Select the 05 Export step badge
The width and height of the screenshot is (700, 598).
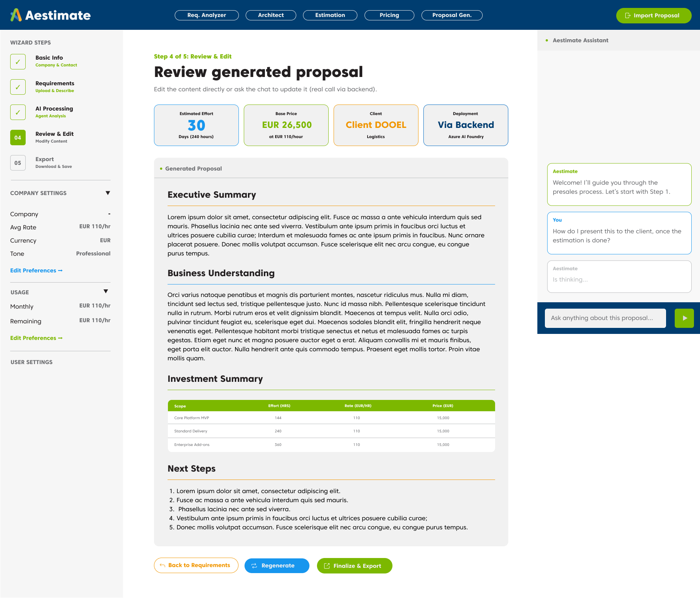coord(18,163)
